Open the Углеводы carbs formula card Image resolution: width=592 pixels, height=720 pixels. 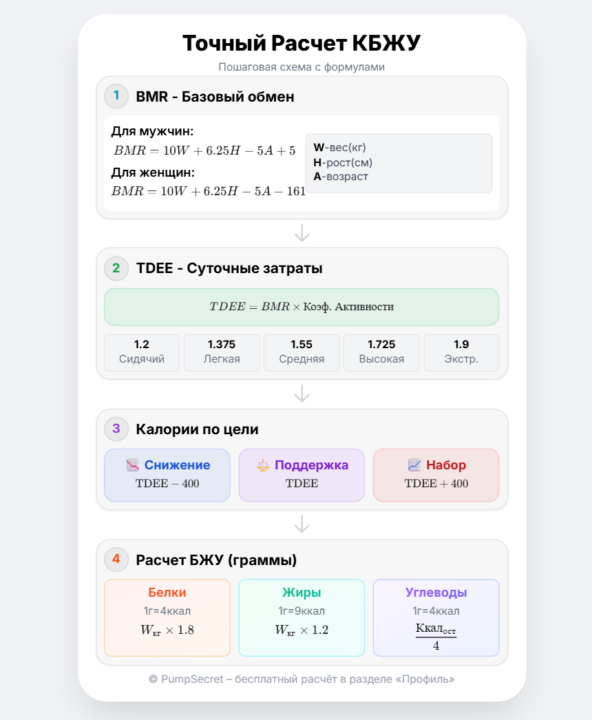coord(436,618)
